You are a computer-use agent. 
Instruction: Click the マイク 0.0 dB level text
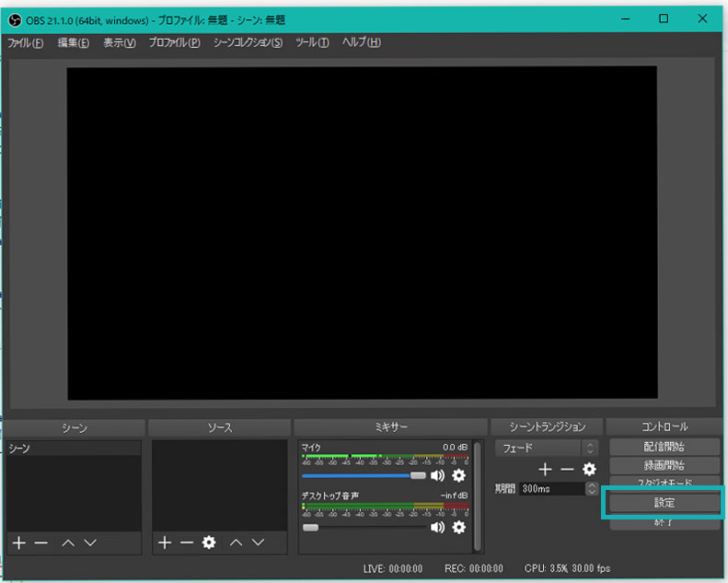[455, 448]
